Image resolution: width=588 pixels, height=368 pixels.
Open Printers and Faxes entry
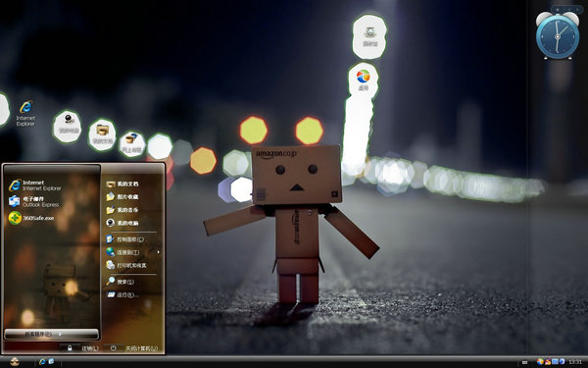pos(126,266)
